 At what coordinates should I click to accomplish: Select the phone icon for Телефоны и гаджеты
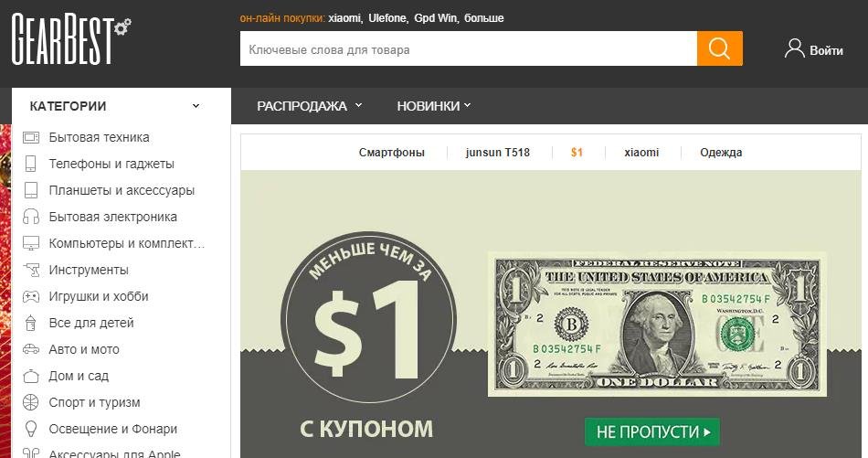tap(31, 164)
